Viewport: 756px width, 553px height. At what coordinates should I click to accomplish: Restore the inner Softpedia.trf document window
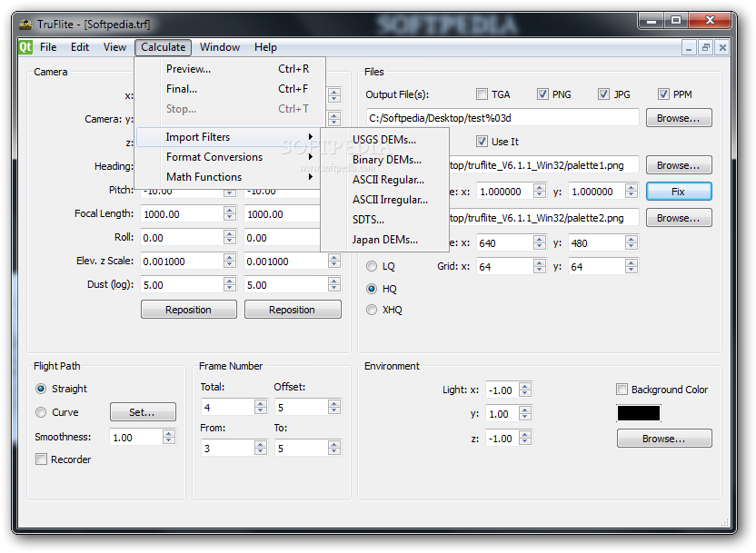click(x=705, y=47)
